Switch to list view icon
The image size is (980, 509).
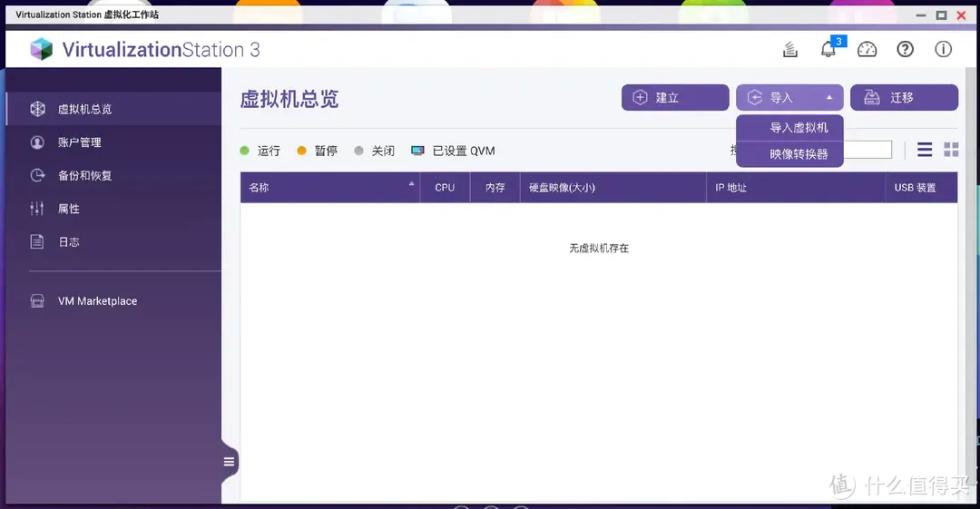925,150
